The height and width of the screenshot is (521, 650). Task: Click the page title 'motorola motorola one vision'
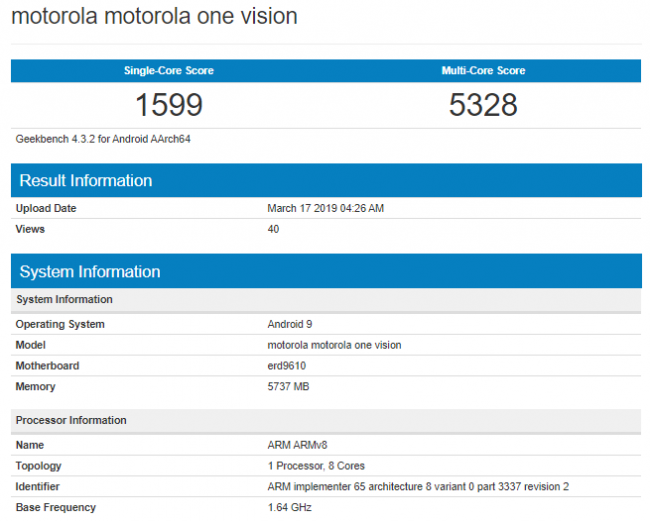(x=154, y=17)
